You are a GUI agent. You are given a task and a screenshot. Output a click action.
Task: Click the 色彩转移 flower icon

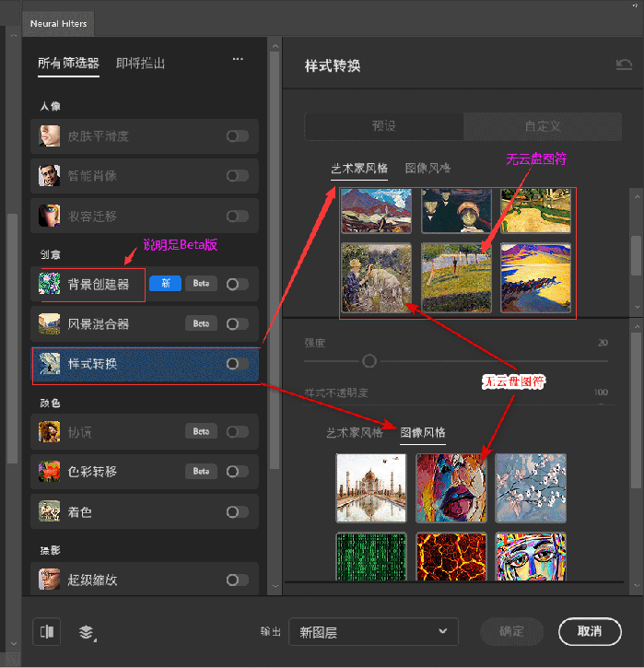pos(50,471)
